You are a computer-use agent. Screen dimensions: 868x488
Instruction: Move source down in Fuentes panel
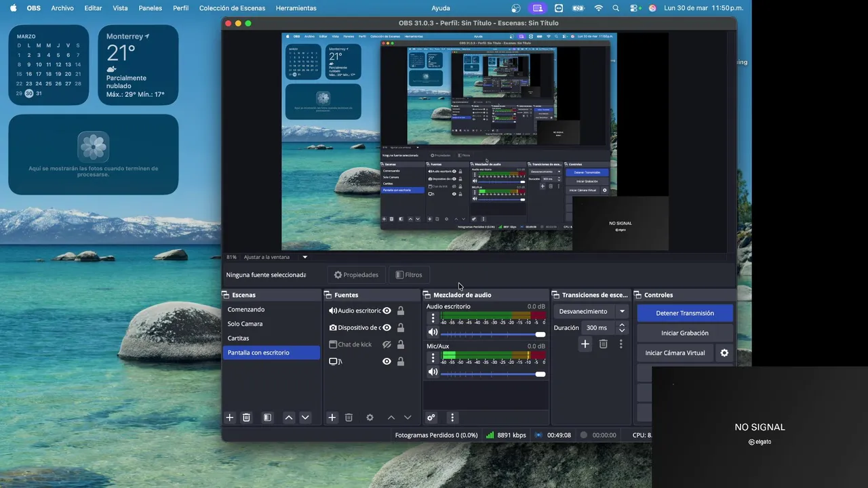tap(408, 418)
